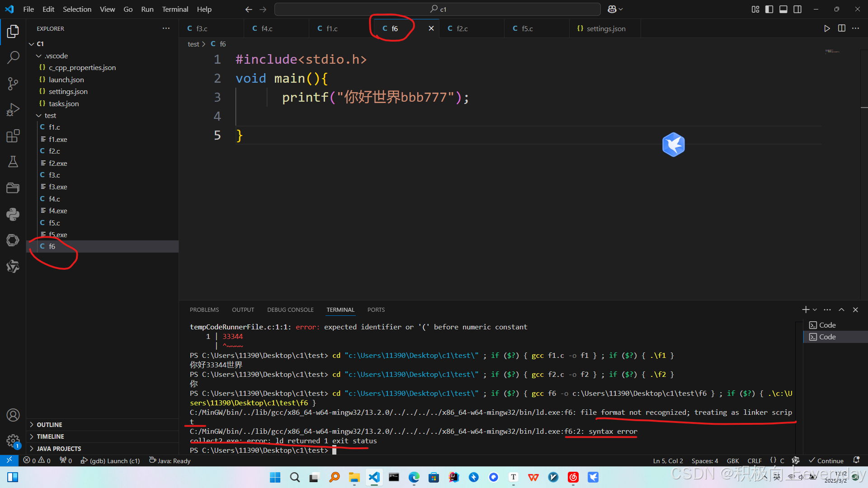Viewport: 868px width, 488px height.
Task: Click the (gdb) Launch (c1) status item
Action: (110, 461)
